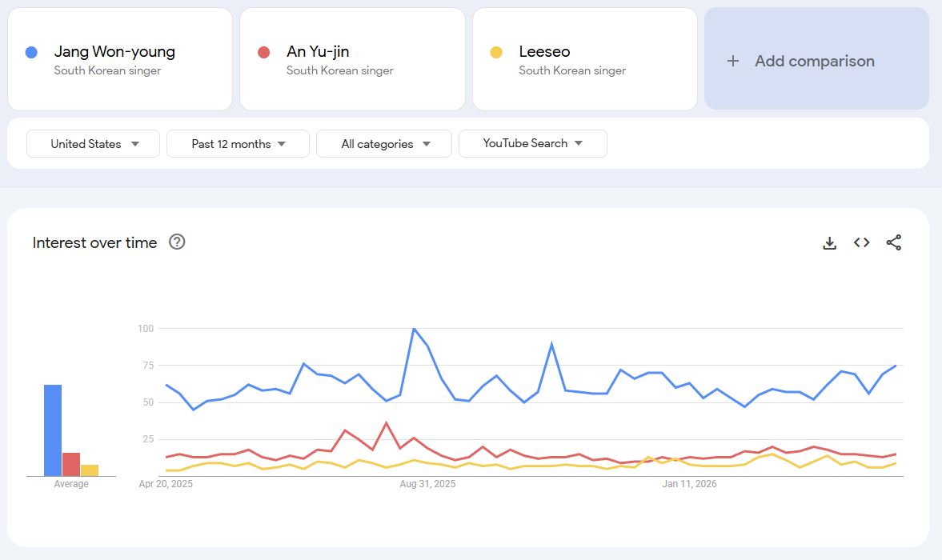Expand the Past 12 months time filter
Screen dimensions: 942x560
coord(238,144)
